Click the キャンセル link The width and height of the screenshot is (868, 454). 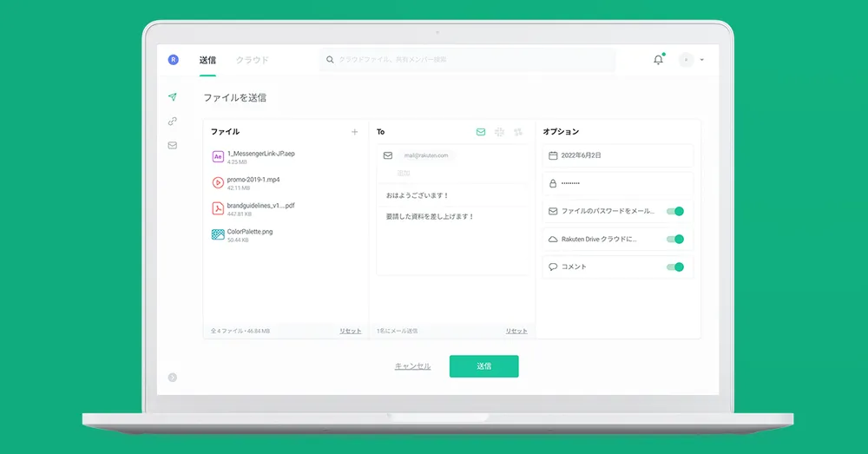[x=412, y=366]
